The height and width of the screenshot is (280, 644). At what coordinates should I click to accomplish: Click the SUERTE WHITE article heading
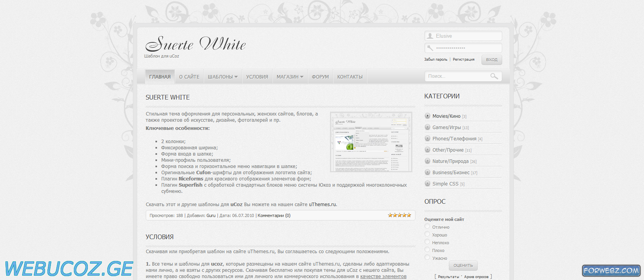coord(168,97)
